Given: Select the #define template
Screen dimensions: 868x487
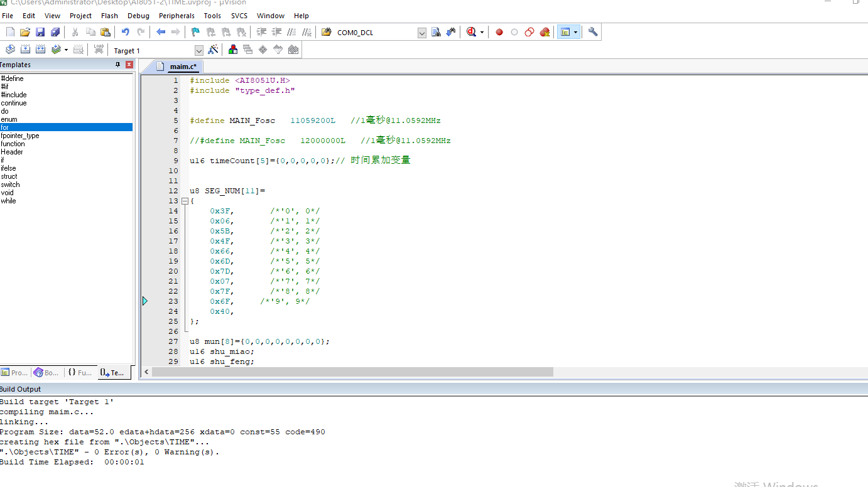Looking at the screenshot, I should click(12, 78).
